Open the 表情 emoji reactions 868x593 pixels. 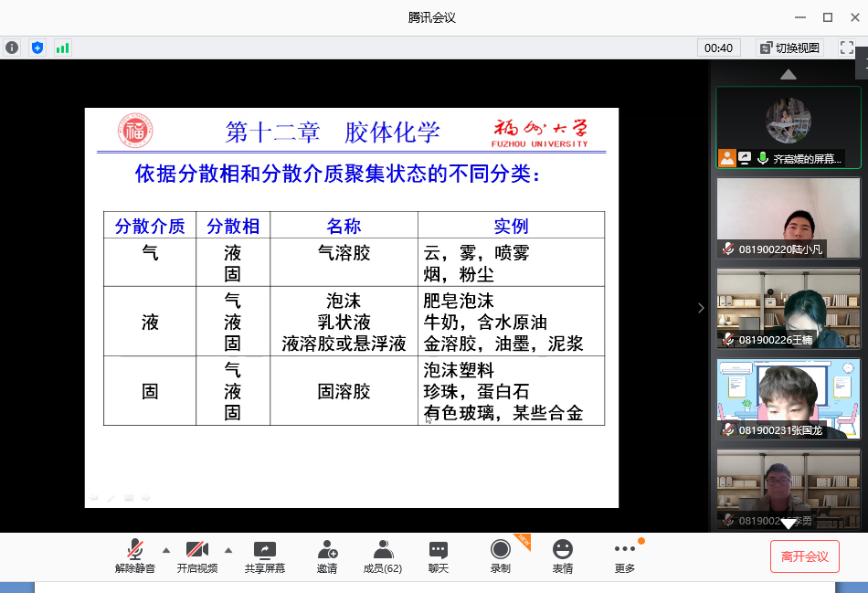coord(563,556)
